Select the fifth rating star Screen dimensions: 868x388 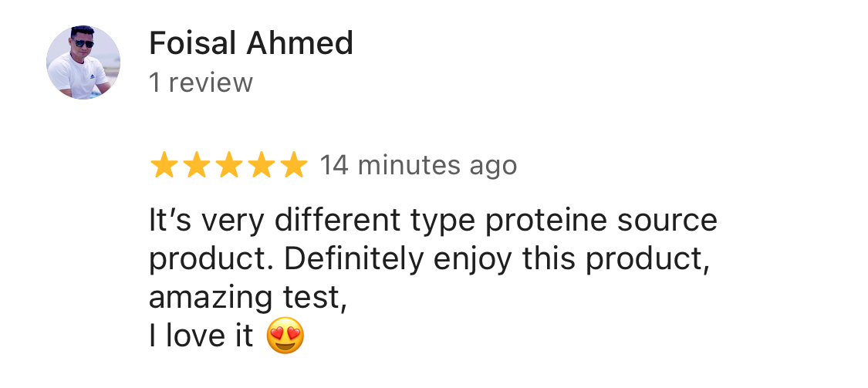(x=294, y=166)
